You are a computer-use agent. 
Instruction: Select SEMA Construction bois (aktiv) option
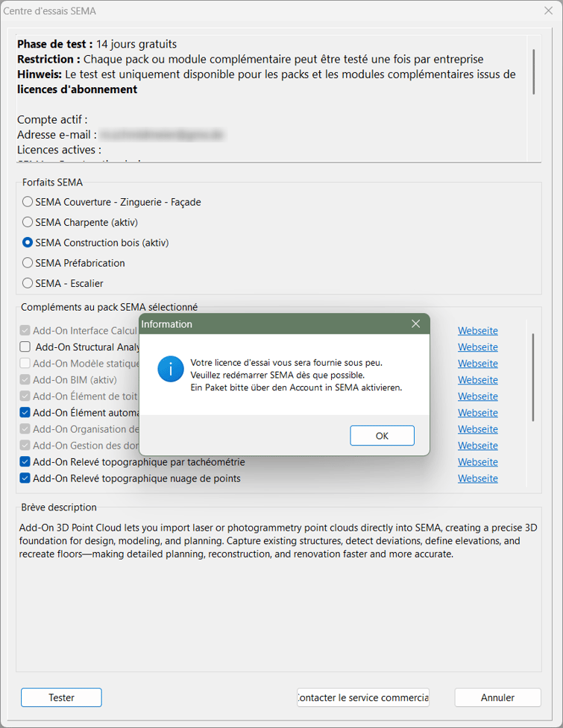[28, 243]
